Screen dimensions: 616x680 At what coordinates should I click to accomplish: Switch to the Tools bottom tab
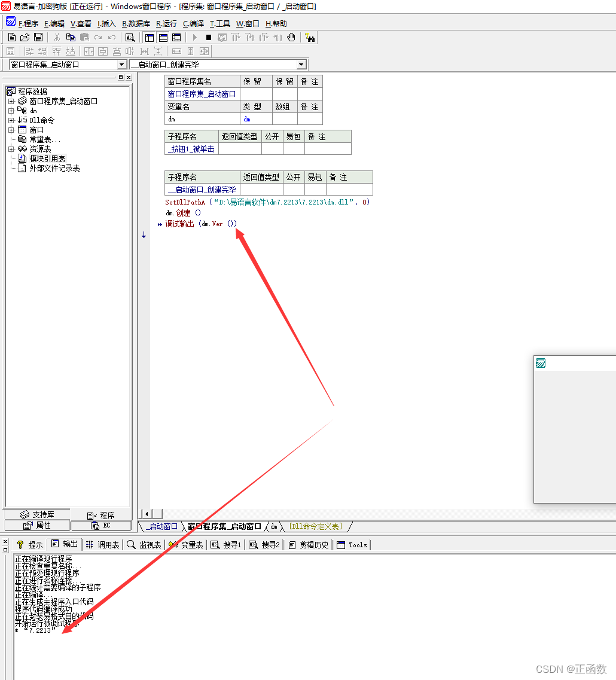point(352,545)
